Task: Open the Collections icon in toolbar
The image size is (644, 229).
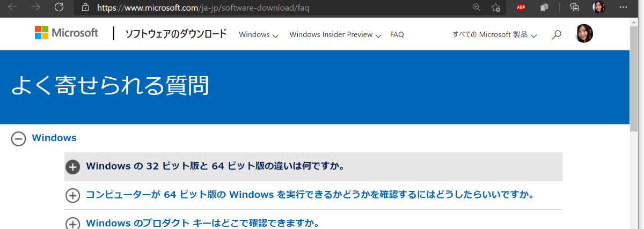Action: pos(575,8)
